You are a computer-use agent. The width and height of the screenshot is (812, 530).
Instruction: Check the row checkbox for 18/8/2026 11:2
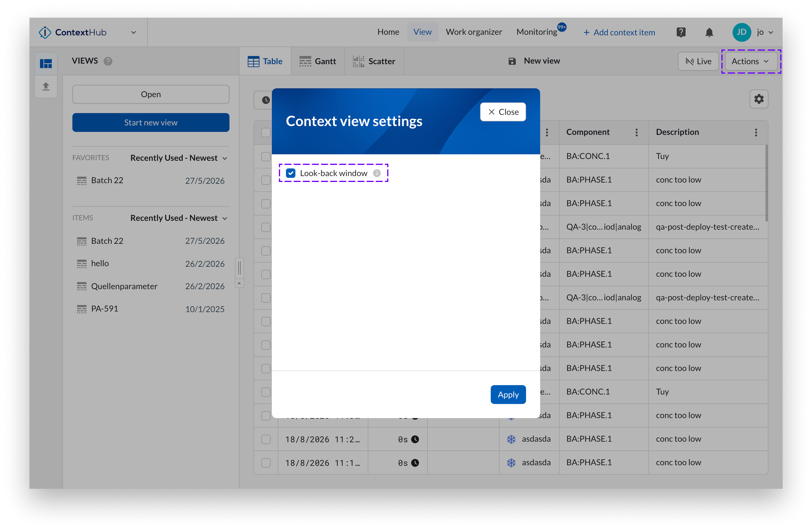(x=266, y=439)
